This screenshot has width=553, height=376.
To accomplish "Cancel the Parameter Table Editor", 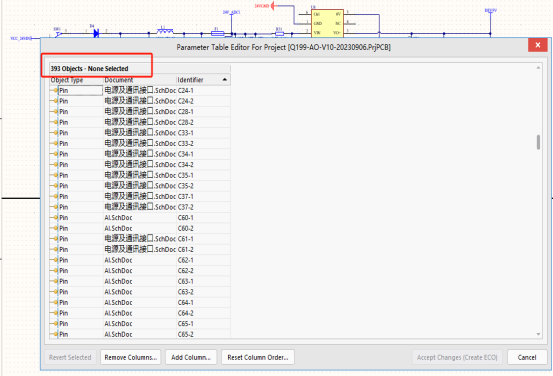I will pos(527,357).
